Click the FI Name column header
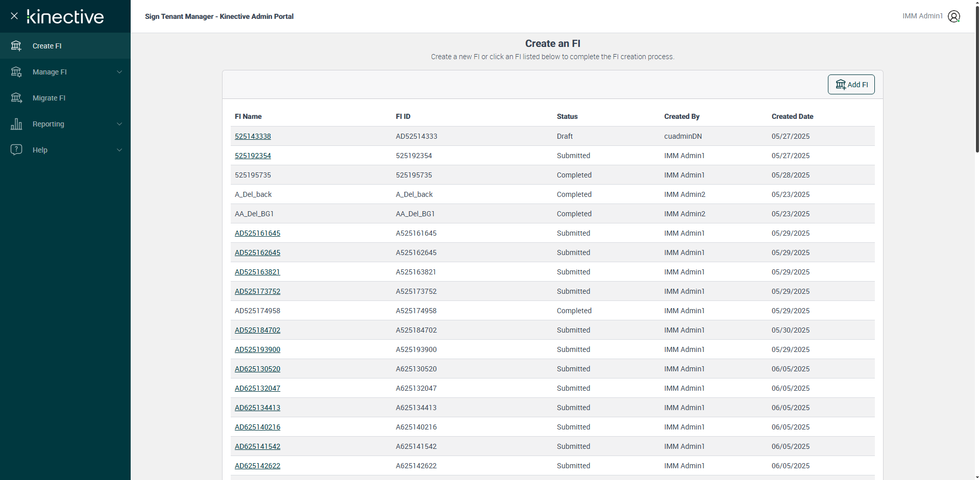 [x=248, y=116]
